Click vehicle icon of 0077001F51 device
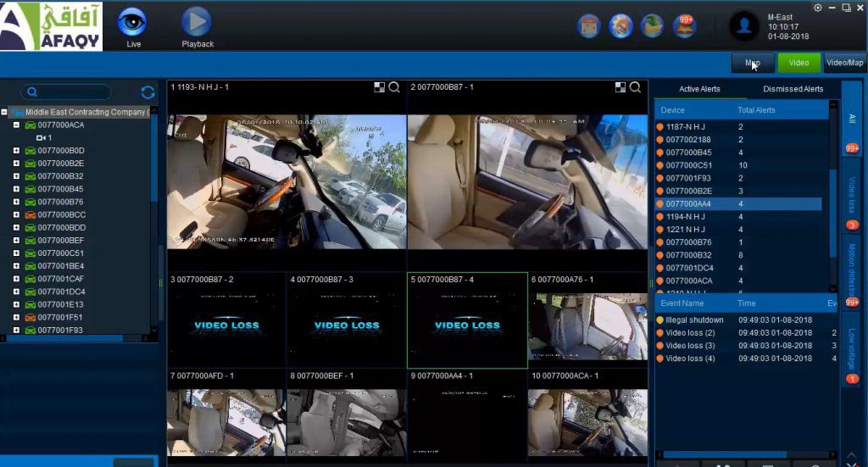 [31, 318]
